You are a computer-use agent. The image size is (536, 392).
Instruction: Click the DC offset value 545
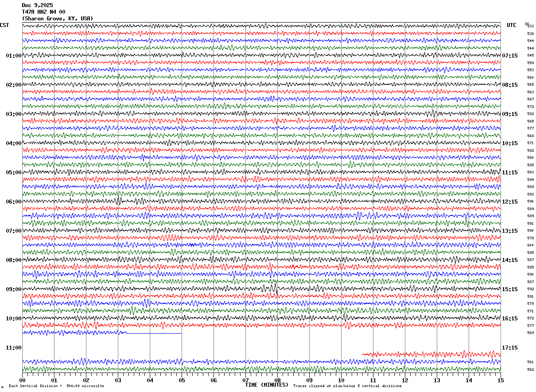530,55
